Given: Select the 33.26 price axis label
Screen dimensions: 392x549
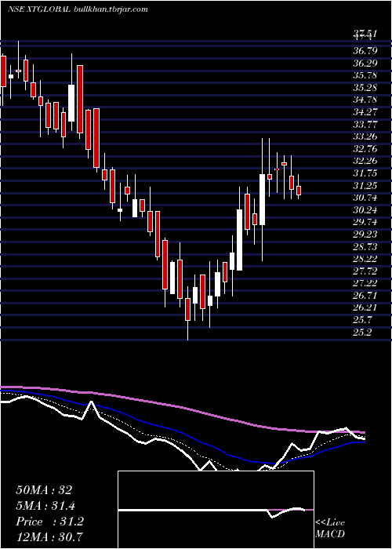Looking at the screenshot, I should pyautogui.click(x=365, y=137).
